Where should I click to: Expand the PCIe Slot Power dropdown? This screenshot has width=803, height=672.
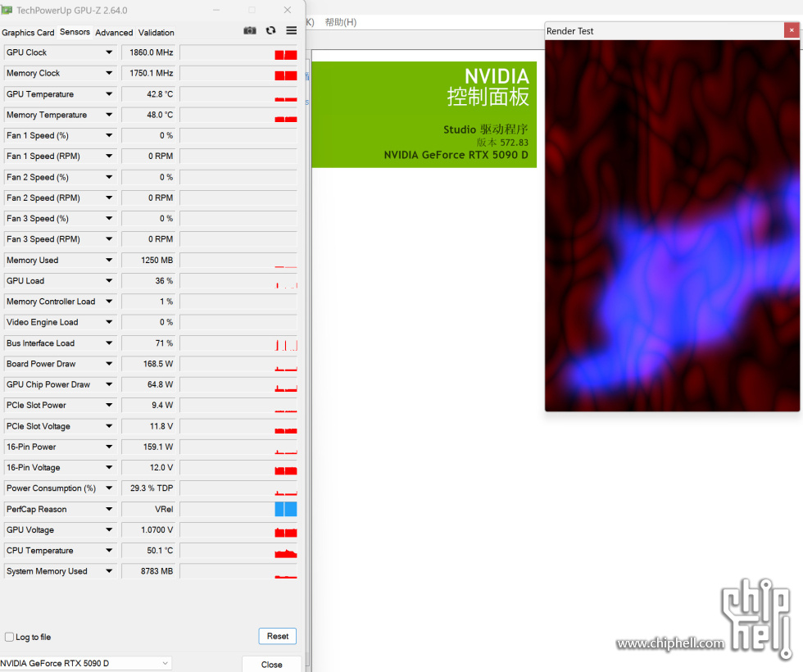pos(109,405)
